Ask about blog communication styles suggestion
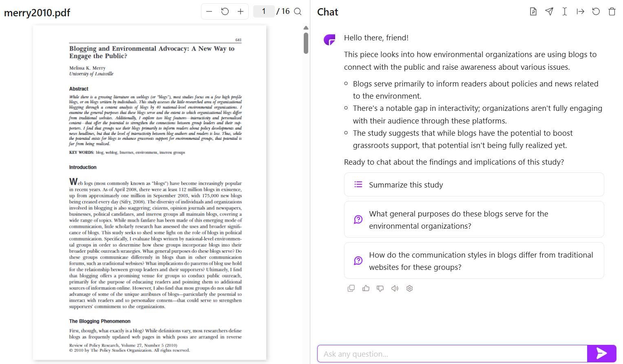The image size is (623, 364). (x=474, y=260)
